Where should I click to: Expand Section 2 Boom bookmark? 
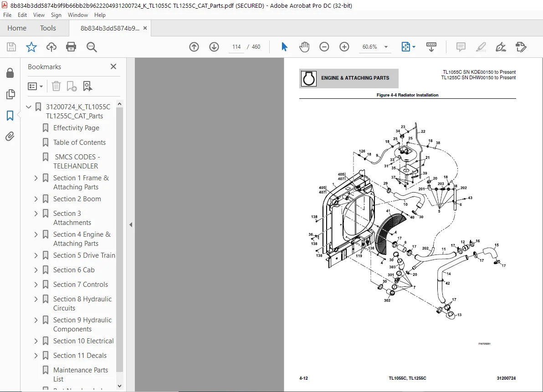pyautogui.click(x=36, y=199)
